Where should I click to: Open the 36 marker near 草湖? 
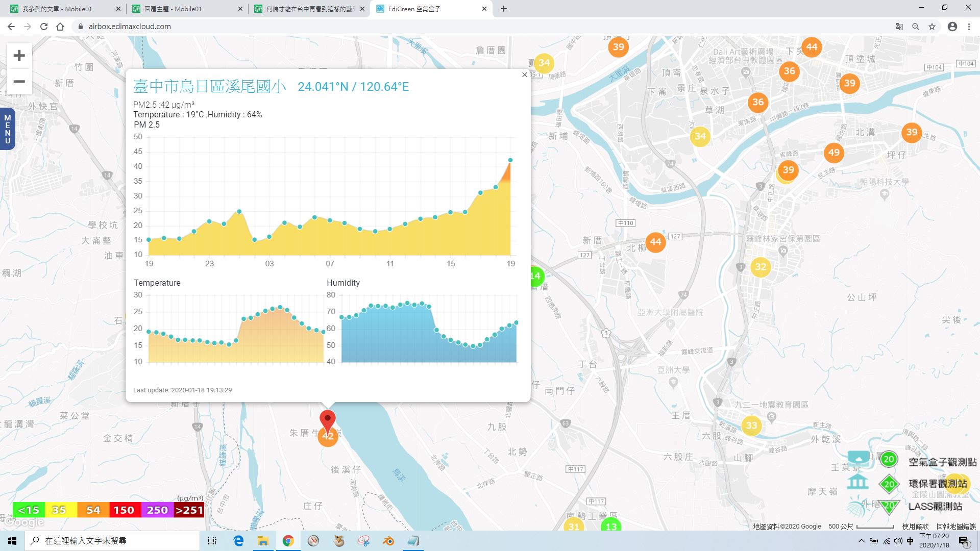758,102
